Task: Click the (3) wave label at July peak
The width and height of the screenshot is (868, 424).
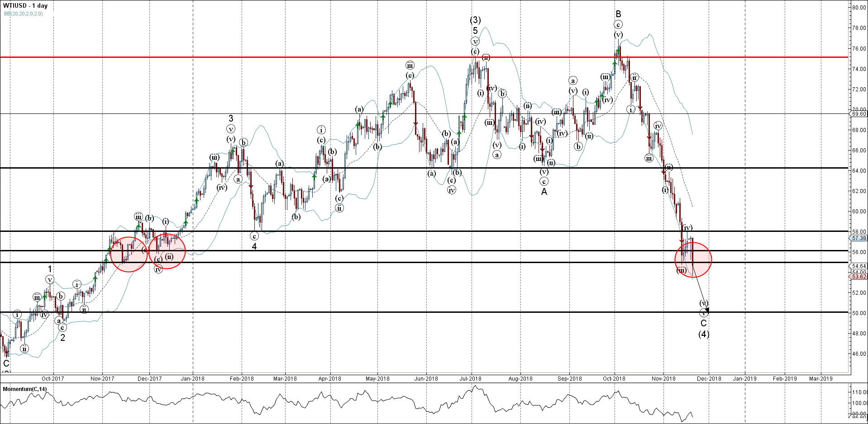Action: tap(475, 20)
